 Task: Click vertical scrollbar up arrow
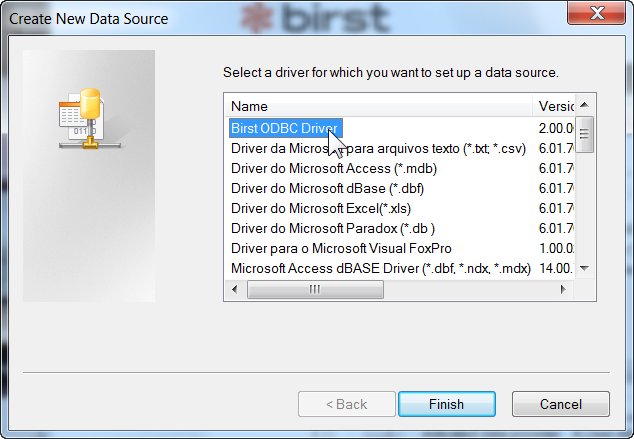point(584,105)
